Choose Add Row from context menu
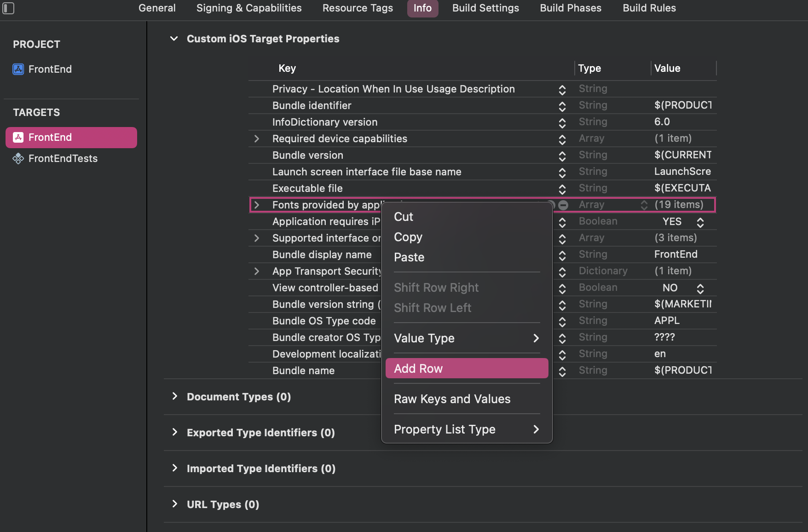Image resolution: width=808 pixels, height=532 pixels. (467, 369)
